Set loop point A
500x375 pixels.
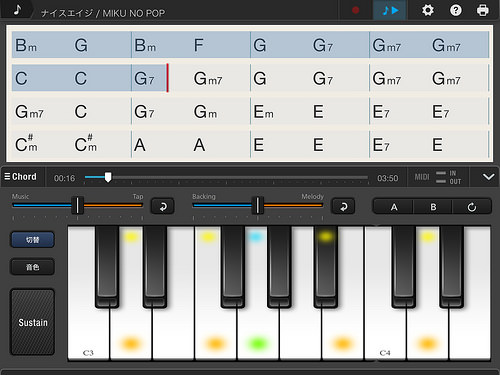[394, 207]
